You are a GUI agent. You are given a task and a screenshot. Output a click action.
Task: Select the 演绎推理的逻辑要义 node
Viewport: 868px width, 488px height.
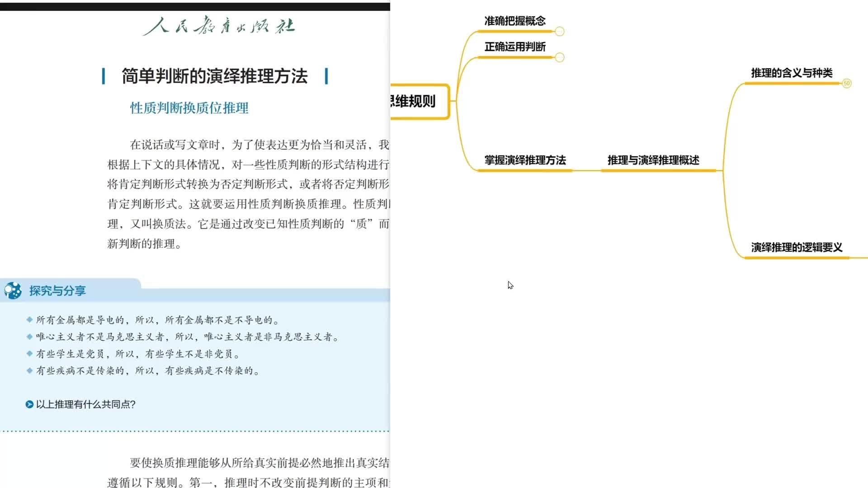click(x=797, y=248)
